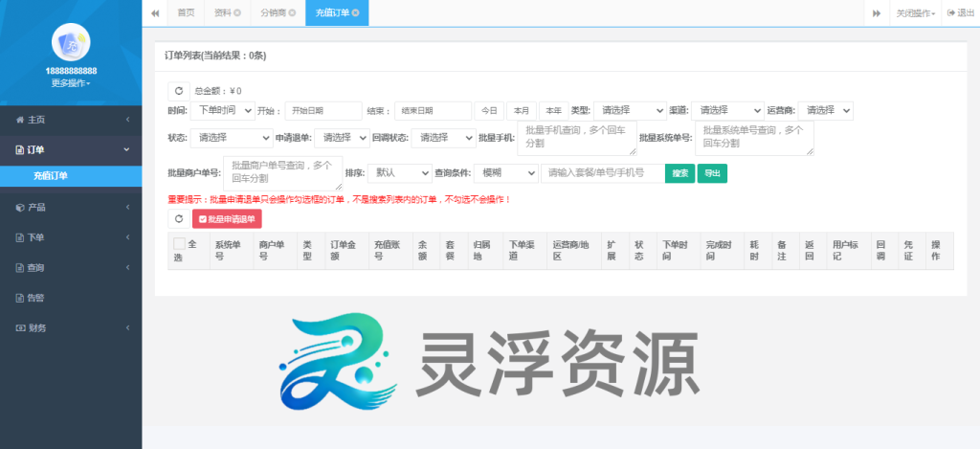
Task: Tick the 全选 select-all checkbox
Action: (179, 244)
